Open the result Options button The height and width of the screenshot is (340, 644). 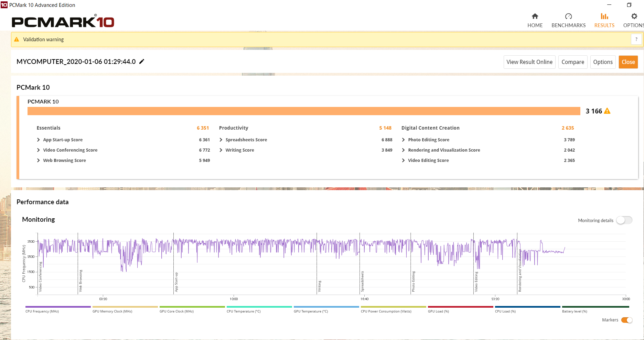tap(603, 62)
